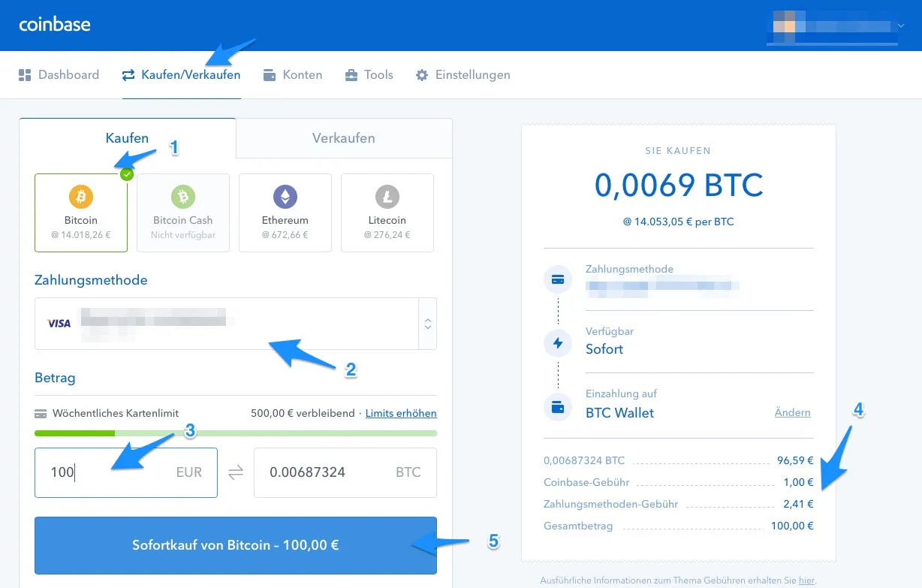Image resolution: width=922 pixels, height=588 pixels.
Task: Click the Bitcoin Cash coin icon
Action: click(183, 198)
